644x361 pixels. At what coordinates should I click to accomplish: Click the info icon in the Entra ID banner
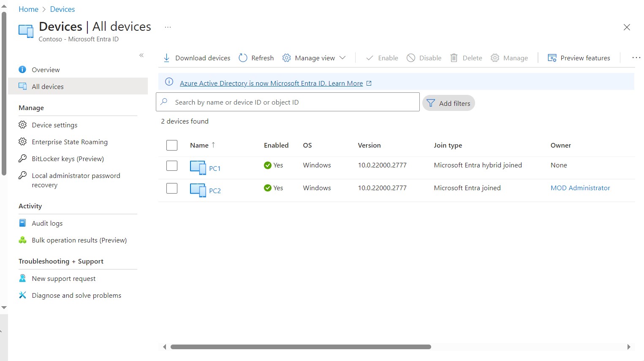pyautogui.click(x=169, y=82)
